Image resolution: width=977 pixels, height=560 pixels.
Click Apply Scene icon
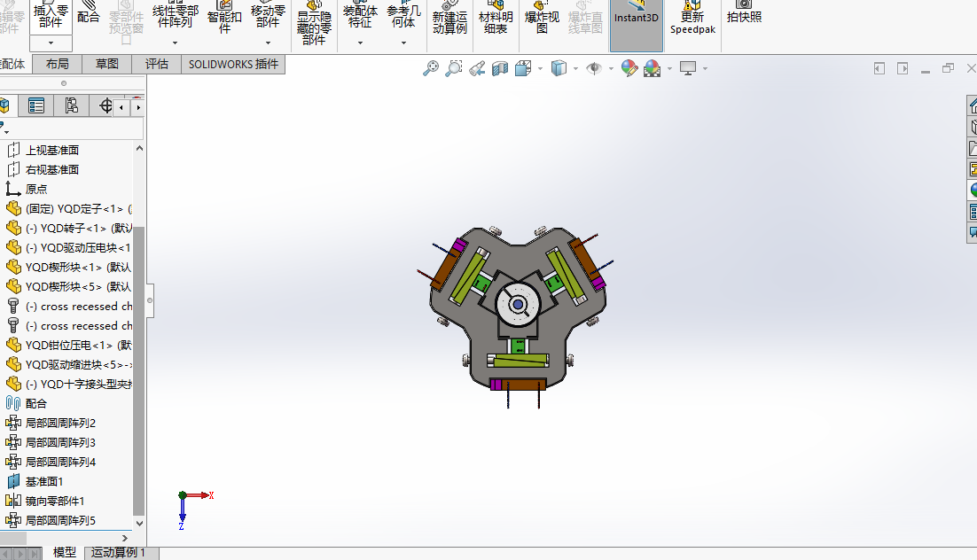click(x=653, y=68)
